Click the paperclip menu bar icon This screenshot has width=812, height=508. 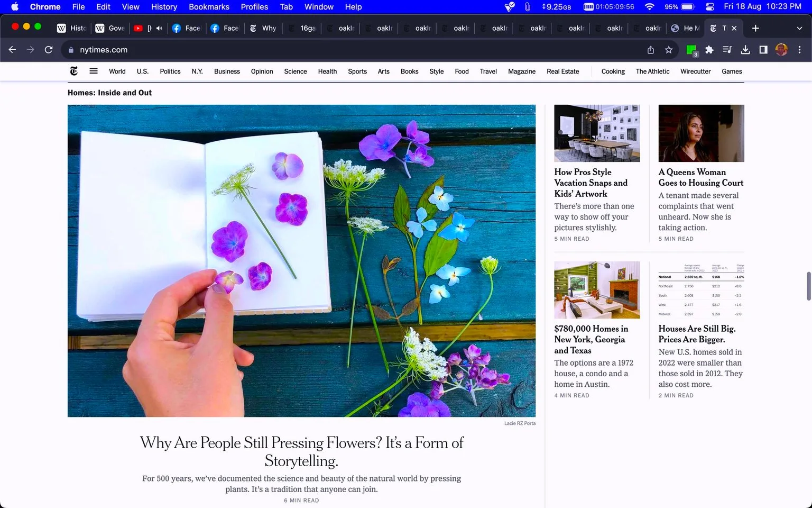(x=527, y=7)
